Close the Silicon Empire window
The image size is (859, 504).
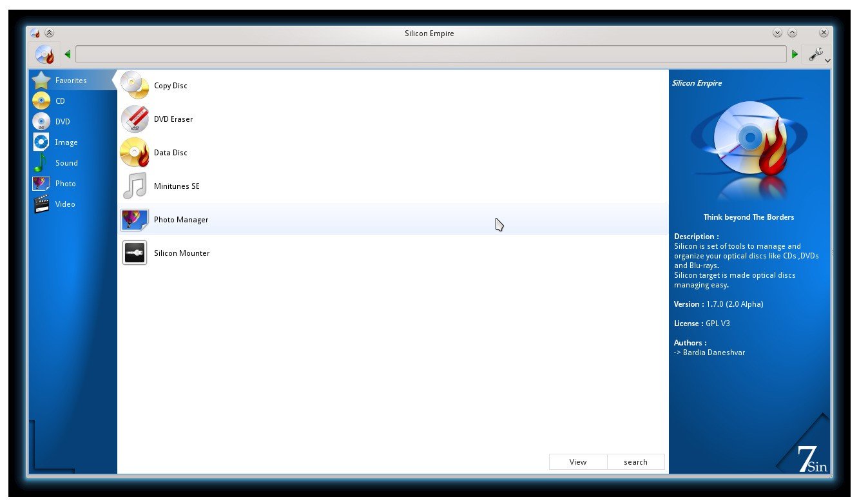click(824, 33)
